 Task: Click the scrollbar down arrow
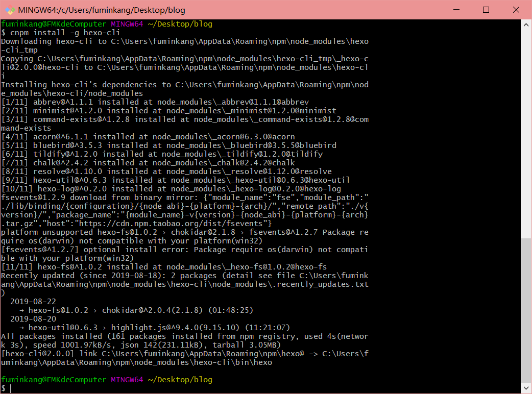click(526, 388)
